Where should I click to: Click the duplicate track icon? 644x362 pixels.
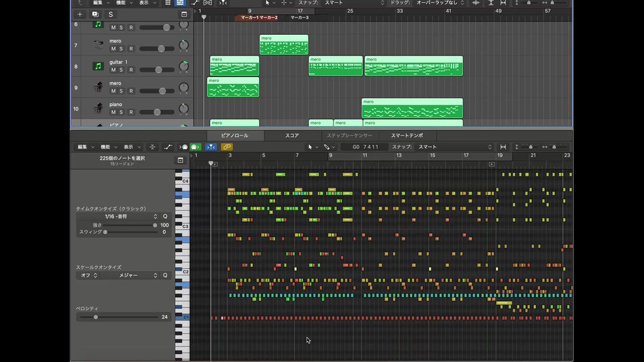pyautogui.click(x=95, y=14)
